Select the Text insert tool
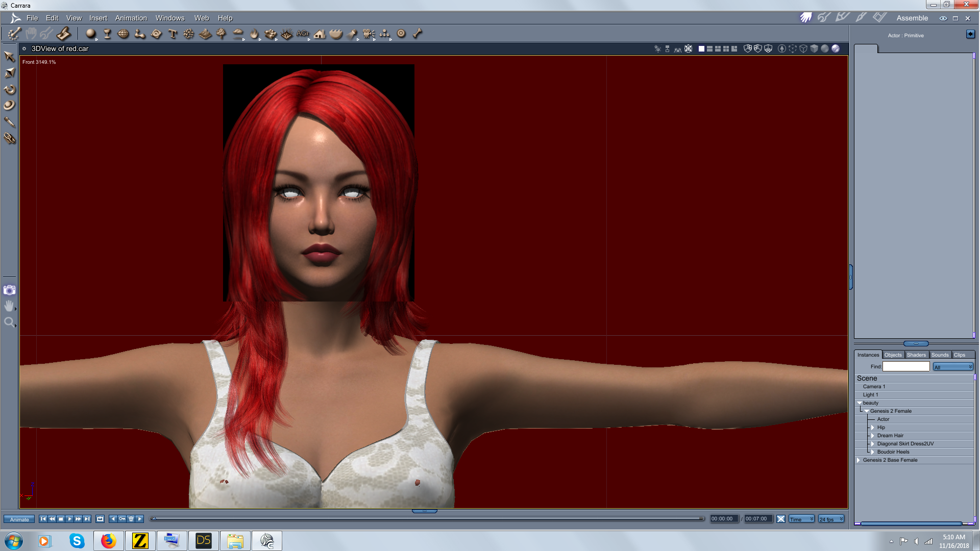The height and width of the screenshot is (551, 980). click(173, 34)
